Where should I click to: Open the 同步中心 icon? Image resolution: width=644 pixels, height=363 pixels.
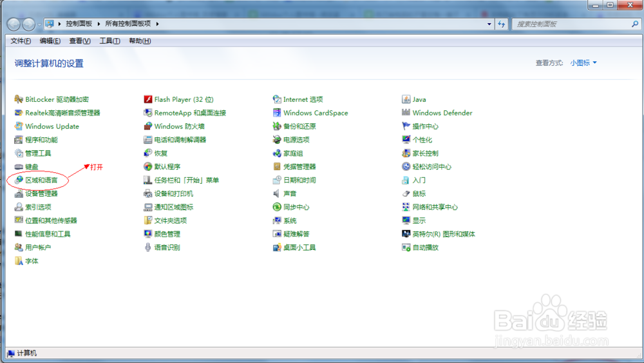(x=277, y=207)
